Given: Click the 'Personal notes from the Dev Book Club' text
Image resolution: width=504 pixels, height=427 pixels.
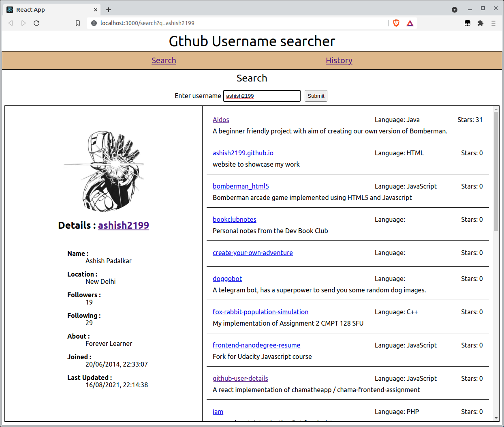Looking at the screenshot, I should [x=270, y=231].
